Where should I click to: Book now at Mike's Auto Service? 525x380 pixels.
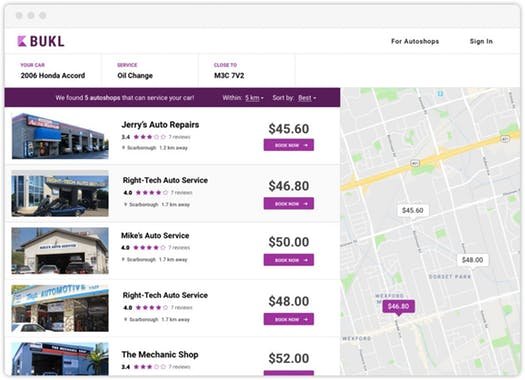[x=289, y=260]
